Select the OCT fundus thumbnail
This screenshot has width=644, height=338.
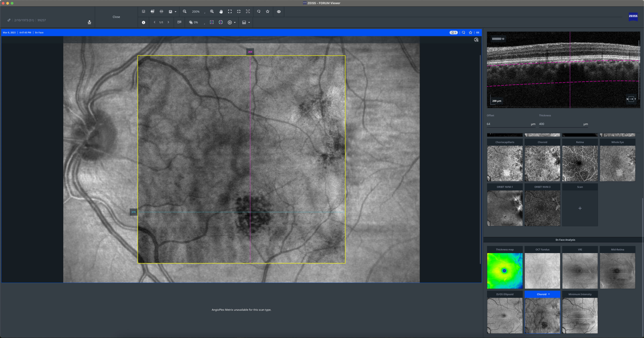(x=542, y=268)
